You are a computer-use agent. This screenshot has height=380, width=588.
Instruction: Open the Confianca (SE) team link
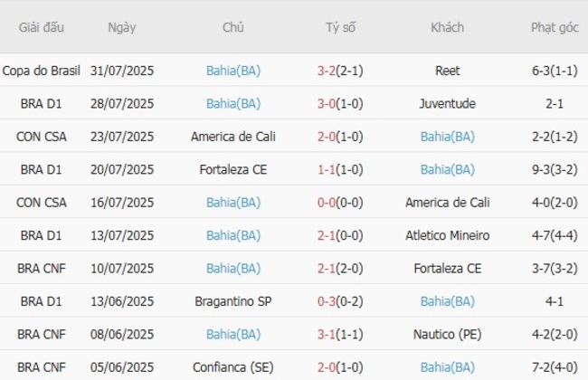coord(232,367)
